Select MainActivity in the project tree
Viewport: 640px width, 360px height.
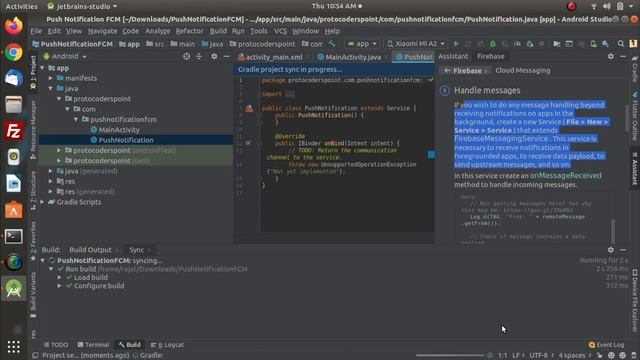coord(119,130)
